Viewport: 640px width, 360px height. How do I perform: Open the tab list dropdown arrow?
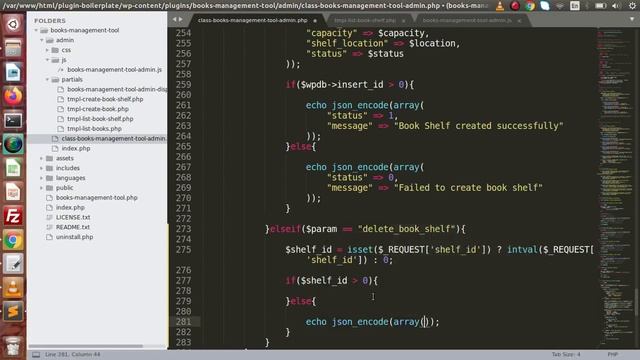[632, 19]
